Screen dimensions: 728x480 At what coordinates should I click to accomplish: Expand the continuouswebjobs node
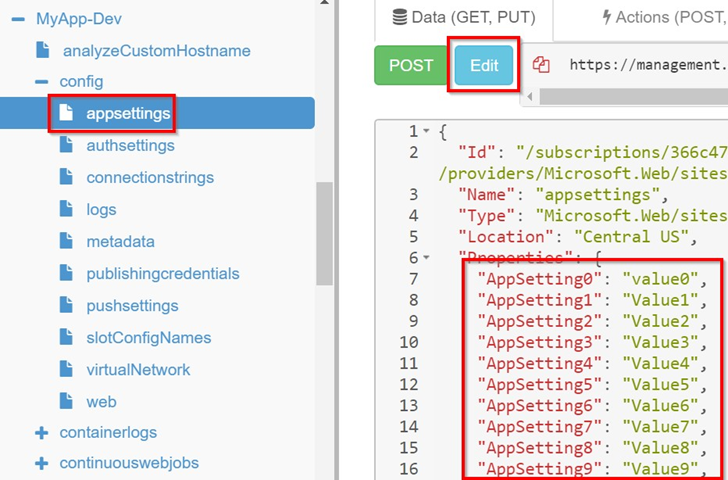tap(41, 463)
